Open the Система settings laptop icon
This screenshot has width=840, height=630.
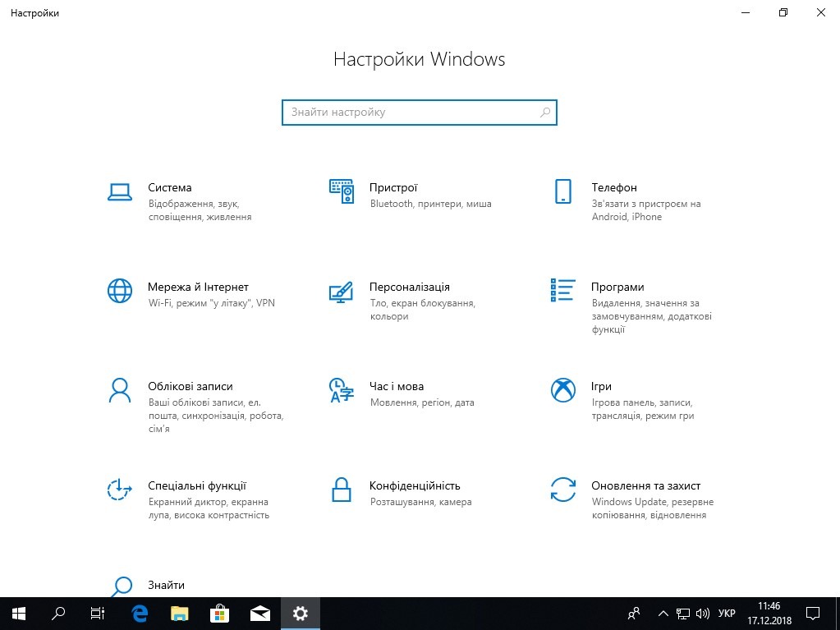click(119, 191)
